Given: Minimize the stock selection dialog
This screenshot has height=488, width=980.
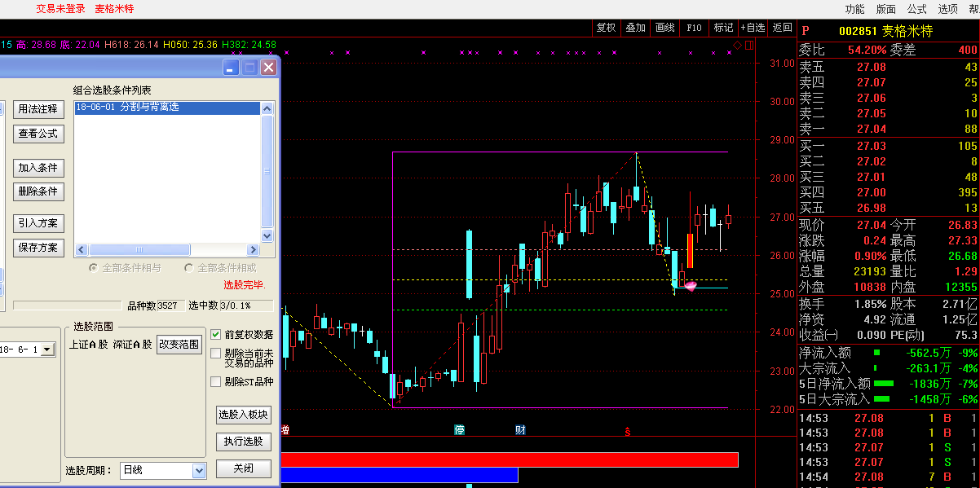Looking at the screenshot, I should (232, 68).
